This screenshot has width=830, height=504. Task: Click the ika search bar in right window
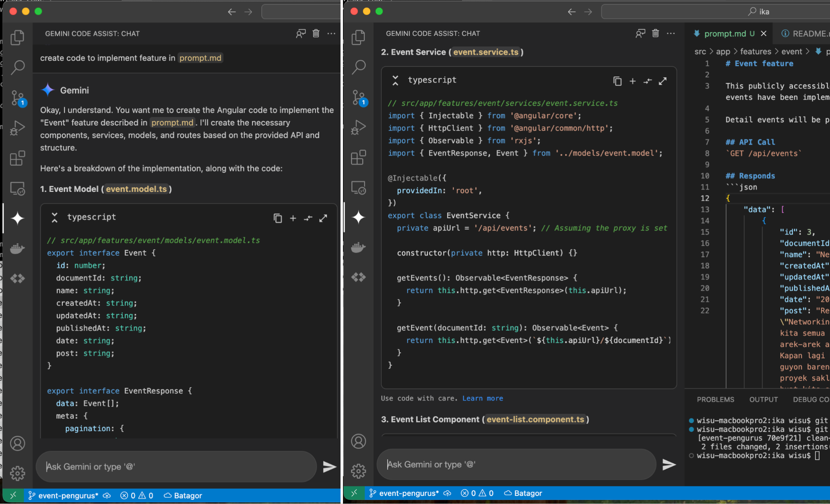[715, 12]
